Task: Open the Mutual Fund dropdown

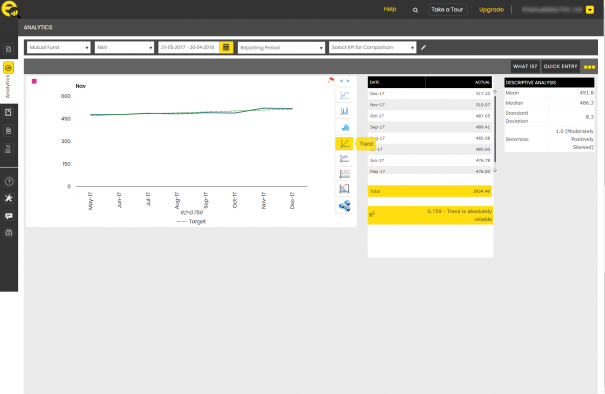Action: coord(58,47)
